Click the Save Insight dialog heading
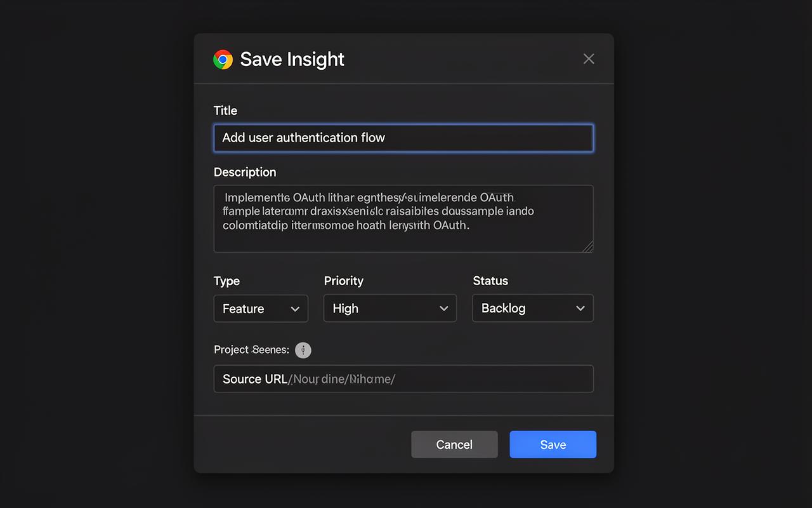Image resolution: width=812 pixels, height=508 pixels. 292,59
